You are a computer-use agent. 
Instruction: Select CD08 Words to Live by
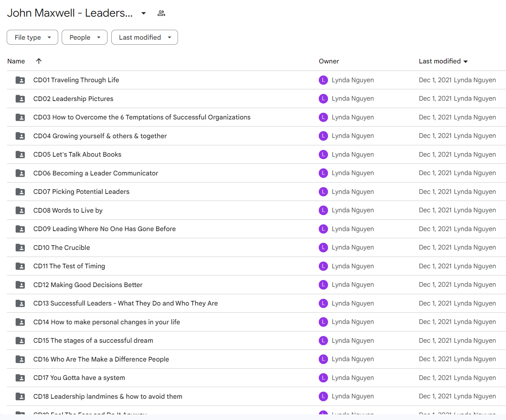(x=68, y=210)
